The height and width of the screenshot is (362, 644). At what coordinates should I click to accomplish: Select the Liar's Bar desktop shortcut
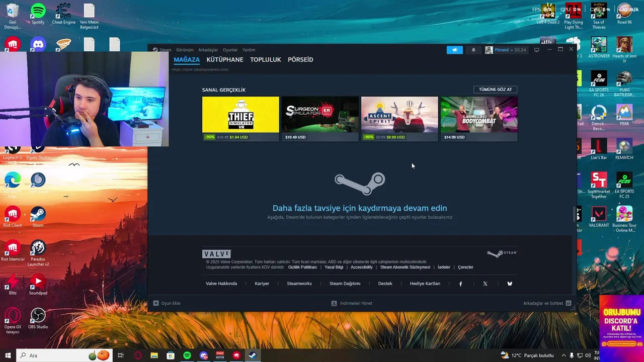(x=599, y=149)
